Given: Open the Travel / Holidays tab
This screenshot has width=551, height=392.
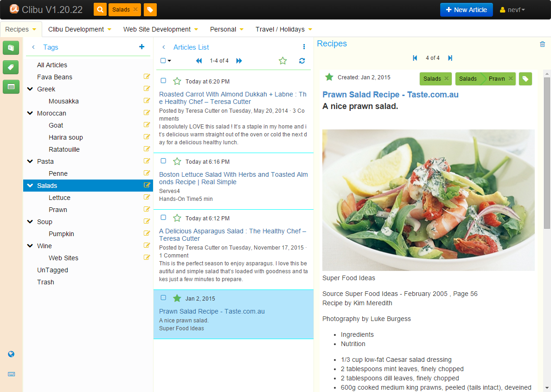Looking at the screenshot, I should tap(283, 29).
